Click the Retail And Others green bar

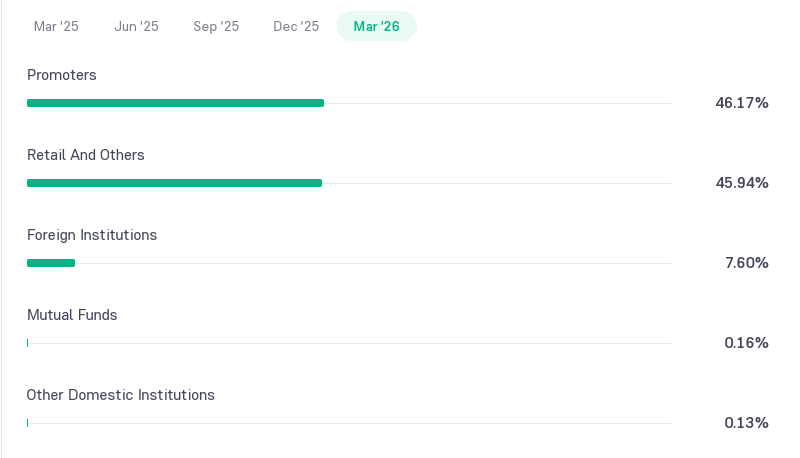point(174,183)
